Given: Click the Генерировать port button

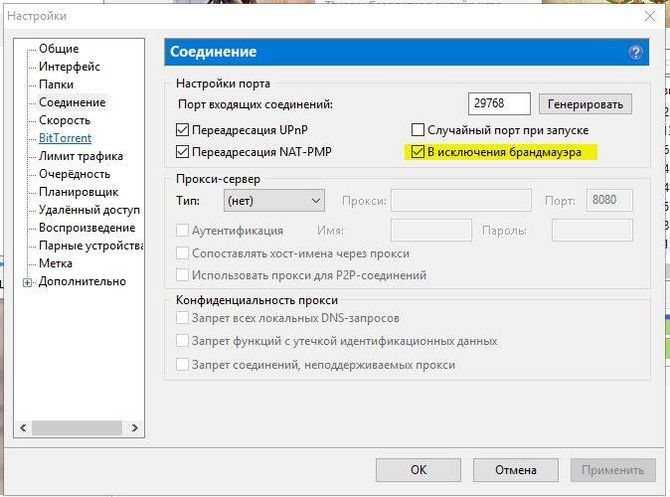Looking at the screenshot, I should [585, 104].
